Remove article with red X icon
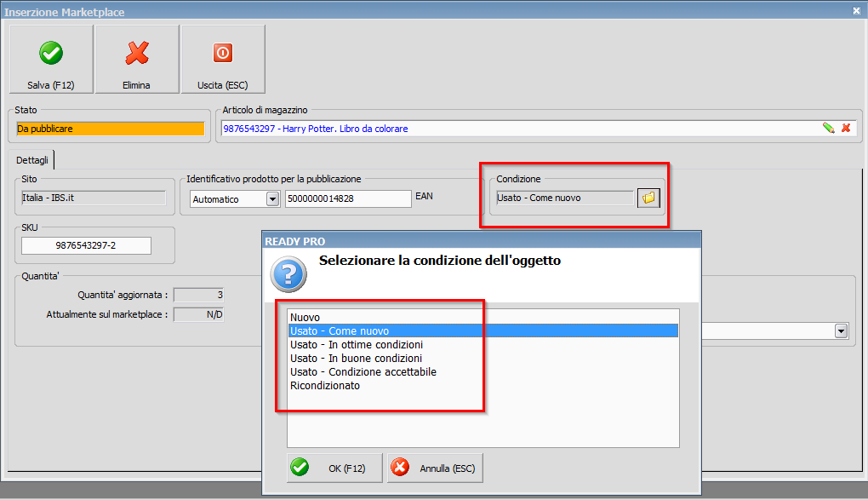This screenshot has height=500, width=868. pyautogui.click(x=846, y=128)
